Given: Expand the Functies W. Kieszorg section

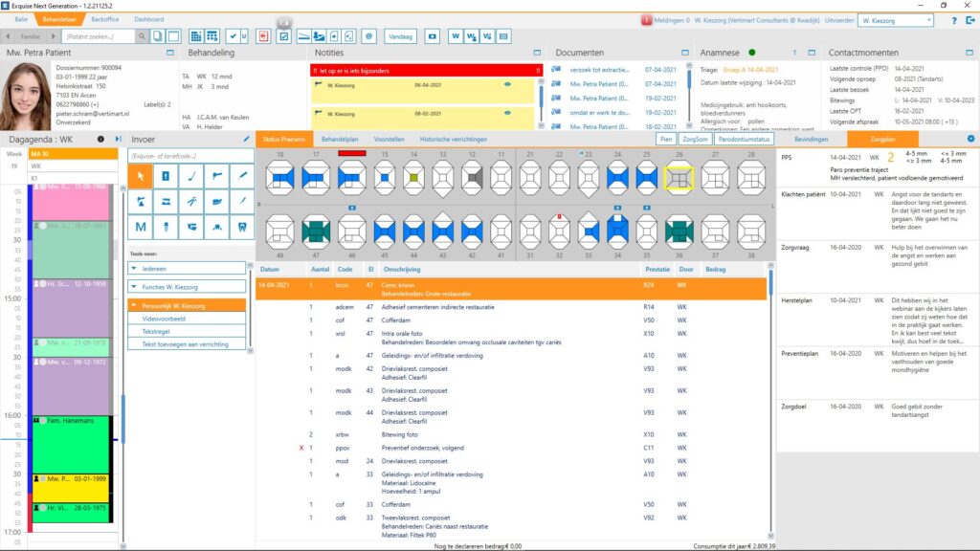Looking at the screenshot, I should click(x=187, y=287).
